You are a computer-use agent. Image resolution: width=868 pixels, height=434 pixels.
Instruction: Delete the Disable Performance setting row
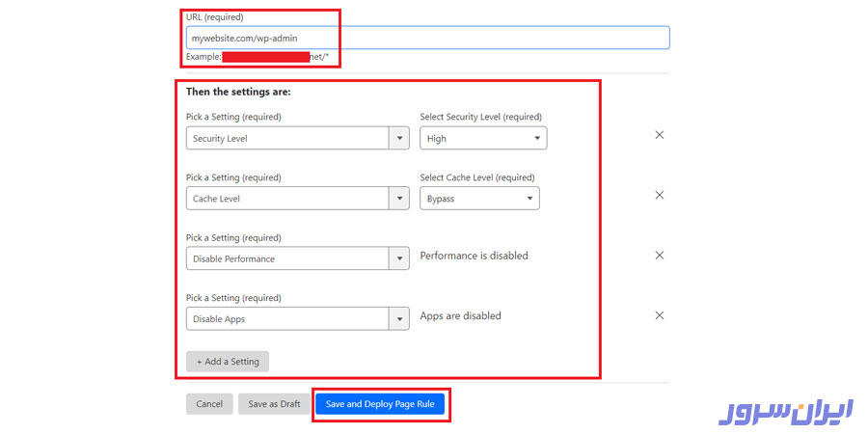click(x=660, y=256)
